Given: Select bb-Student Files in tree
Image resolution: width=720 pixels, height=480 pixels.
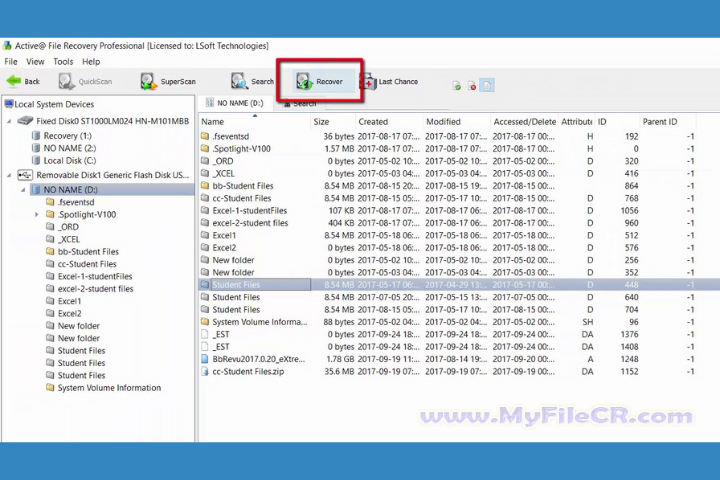Looking at the screenshot, I should coord(82,252).
